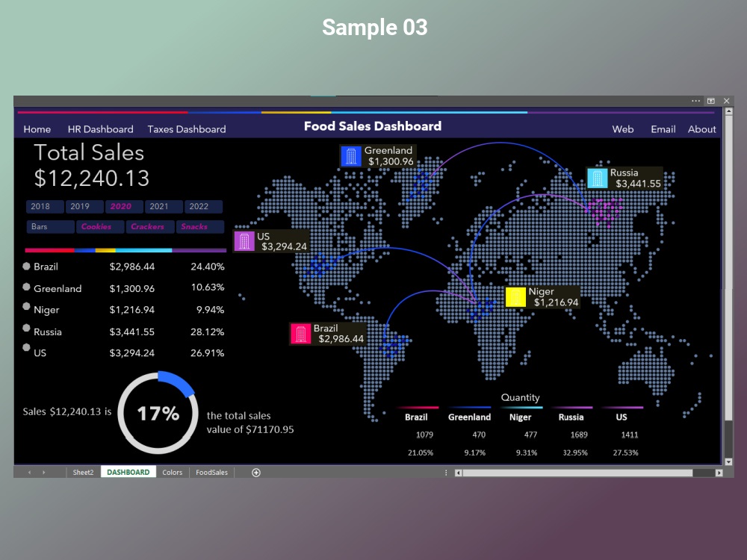Click the Greenland building icon on the map
This screenshot has width=747, height=560.
tap(351, 155)
